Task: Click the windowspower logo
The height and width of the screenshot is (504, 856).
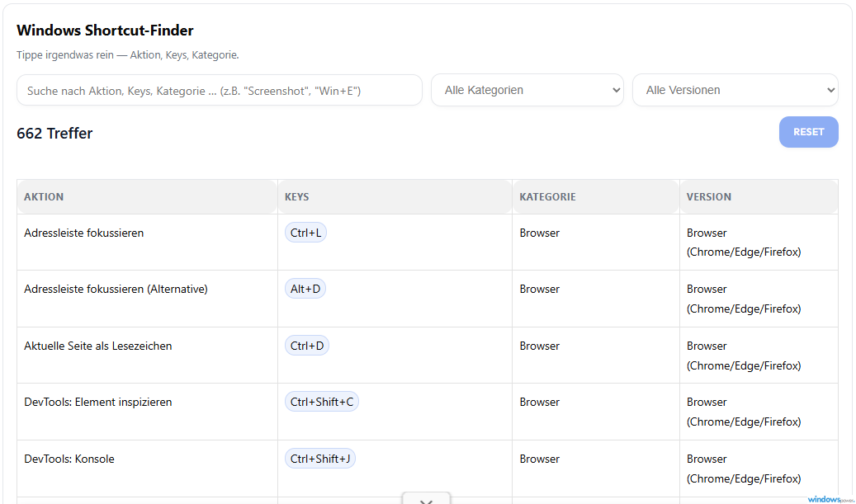Action: pos(830,499)
